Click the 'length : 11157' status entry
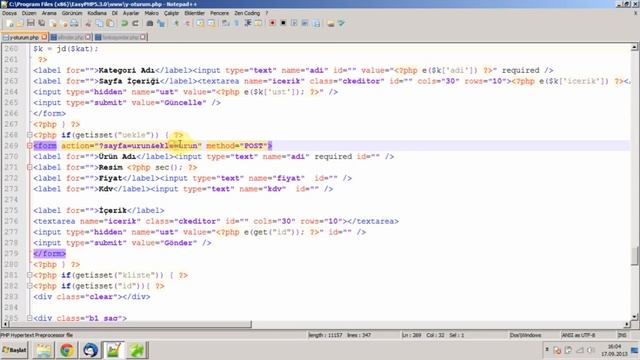Screen dimensions: 640x360 (x=325, y=335)
